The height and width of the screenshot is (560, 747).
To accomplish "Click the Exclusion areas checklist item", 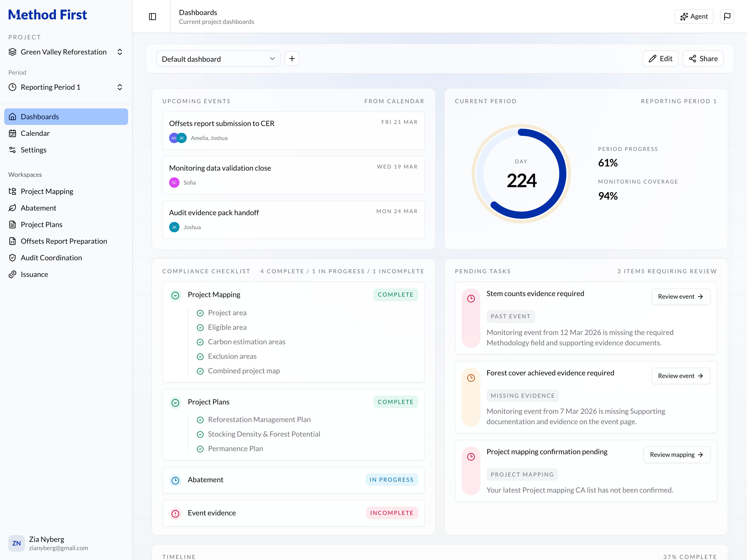I will point(227,356).
